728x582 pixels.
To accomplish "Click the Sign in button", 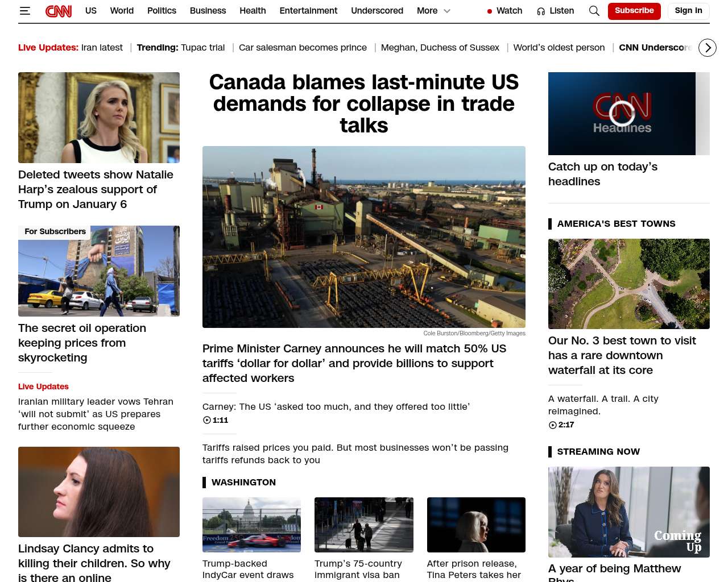I will (x=688, y=11).
